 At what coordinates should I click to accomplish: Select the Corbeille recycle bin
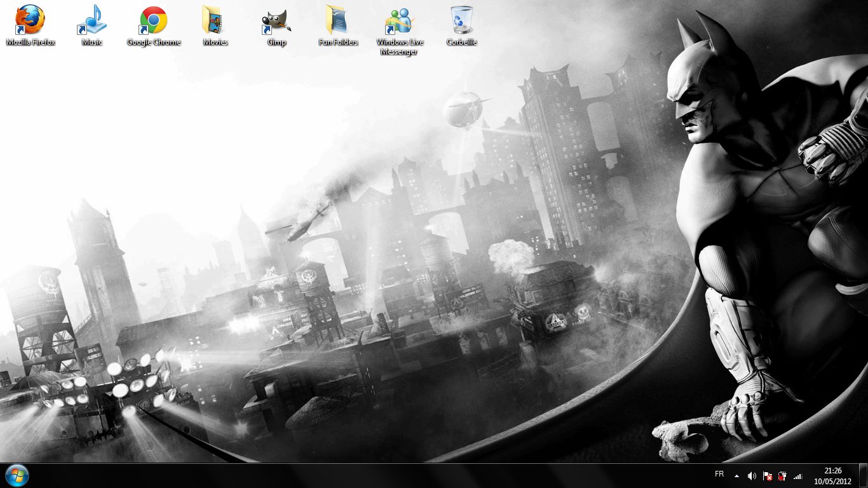(461, 25)
